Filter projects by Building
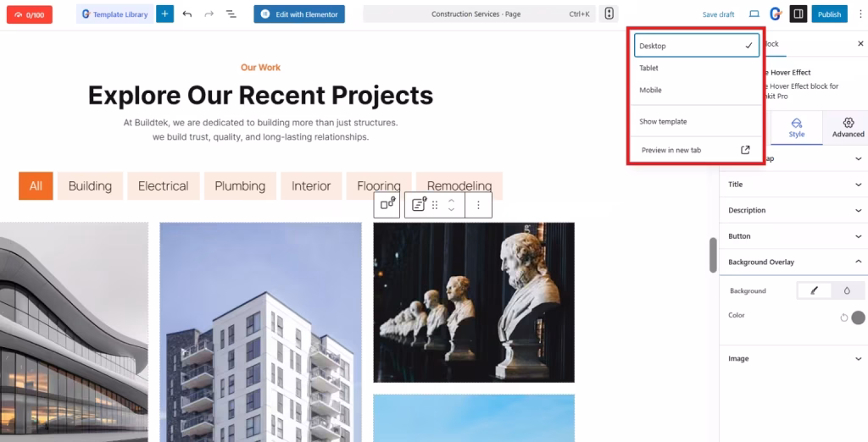This screenshot has height=442, width=868. pos(90,186)
